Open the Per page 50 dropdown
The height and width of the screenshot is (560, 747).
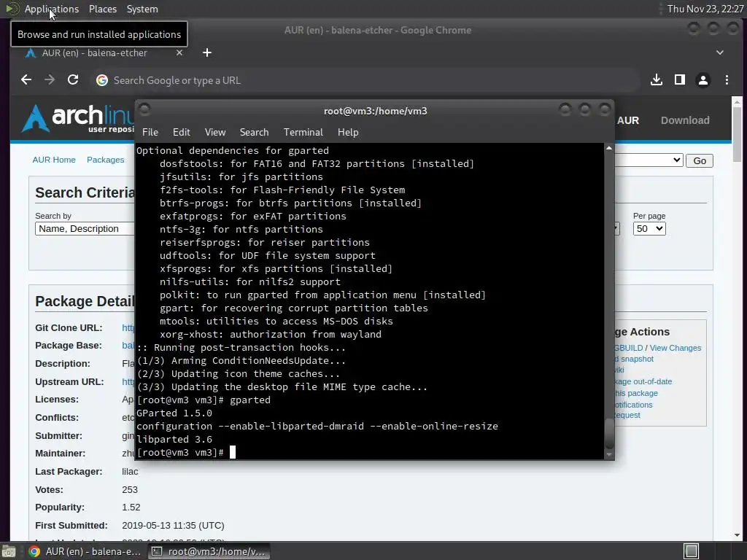point(649,228)
